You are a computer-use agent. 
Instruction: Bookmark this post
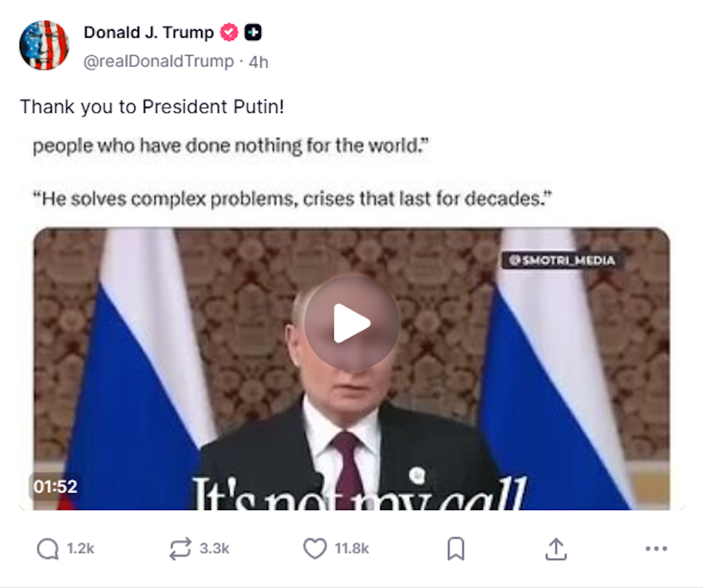pyautogui.click(x=456, y=548)
